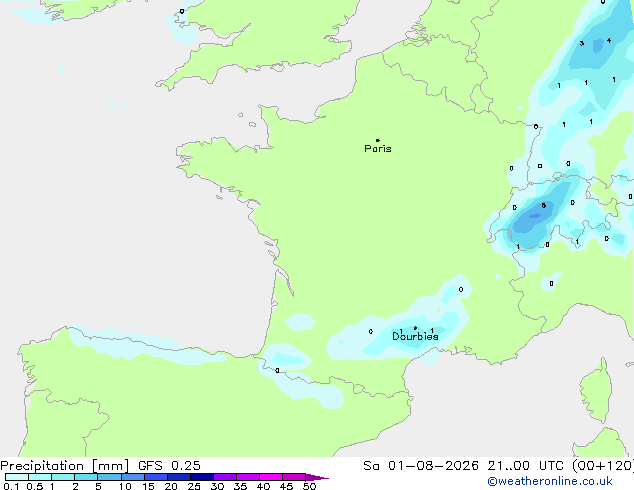Viewport: 634px width, 490px height.
Task: Select the Paris city dot marker
Action: pos(378,140)
